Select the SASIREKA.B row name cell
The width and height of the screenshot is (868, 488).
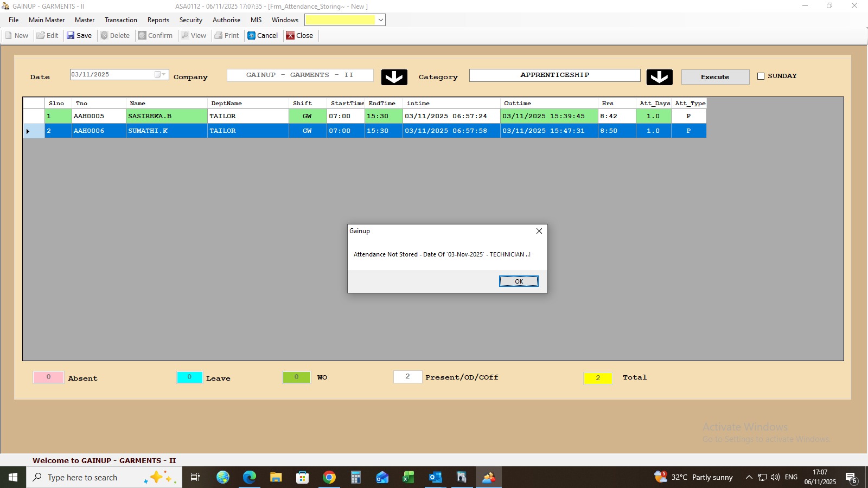click(x=166, y=116)
